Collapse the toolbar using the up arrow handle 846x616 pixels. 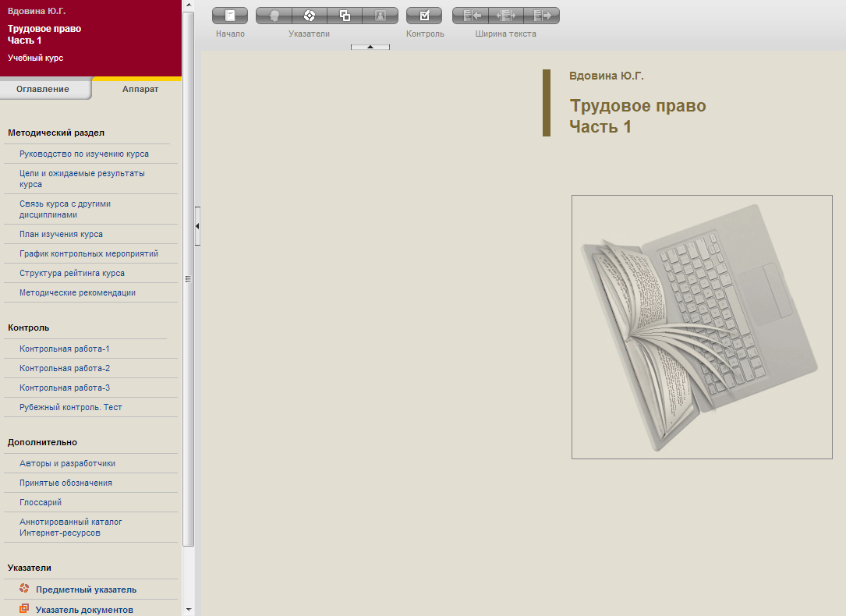pyautogui.click(x=370, y=47)
